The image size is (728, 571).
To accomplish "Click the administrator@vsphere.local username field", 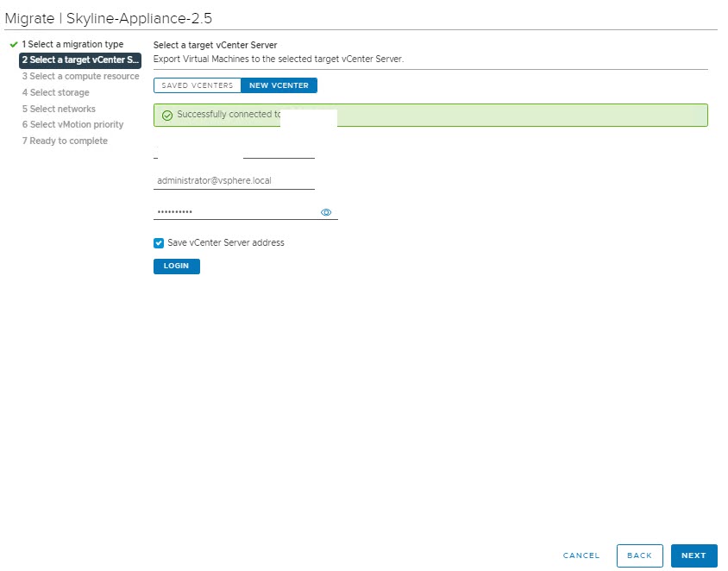I will [234, 181].
